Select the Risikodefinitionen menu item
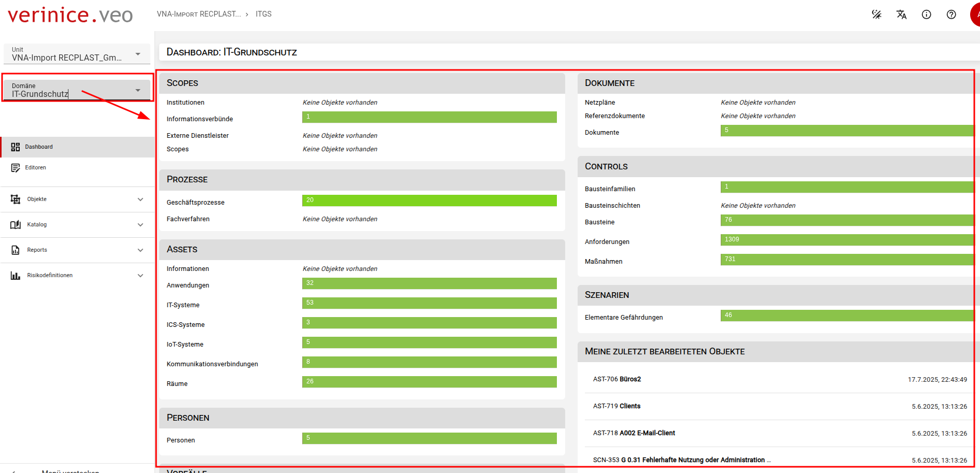The width and height of the screenshot is (980, 473). click(x=50, y=276)
